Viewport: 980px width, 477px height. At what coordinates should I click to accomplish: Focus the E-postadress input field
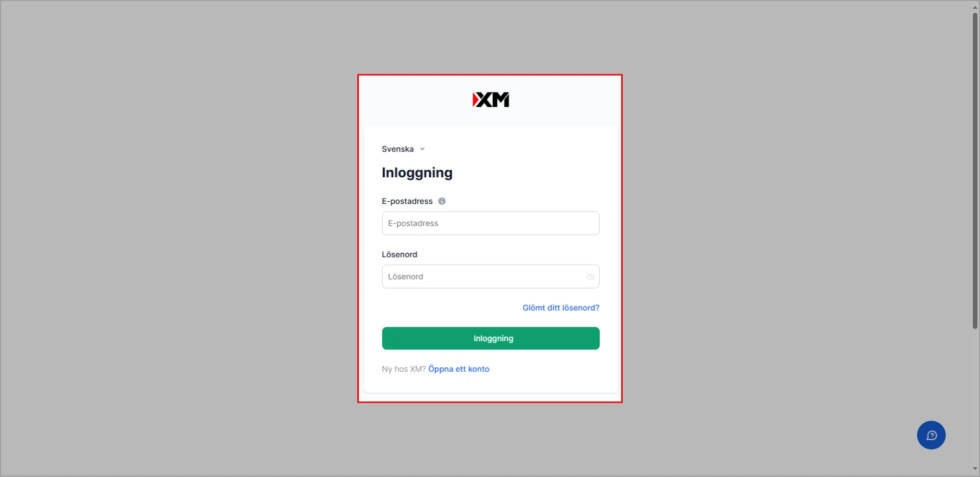point(491,223)
